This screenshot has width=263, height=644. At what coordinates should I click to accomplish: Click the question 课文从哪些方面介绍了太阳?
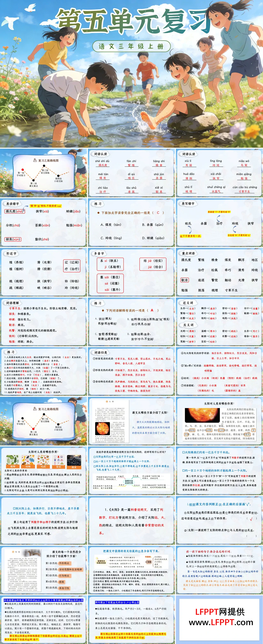point(150,412)
